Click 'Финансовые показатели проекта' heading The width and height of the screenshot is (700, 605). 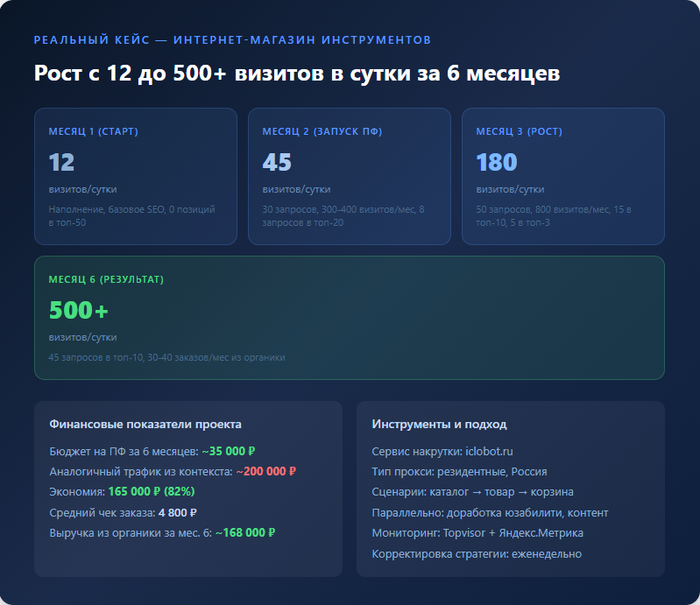pyautogui.click(x=145, y=425)
